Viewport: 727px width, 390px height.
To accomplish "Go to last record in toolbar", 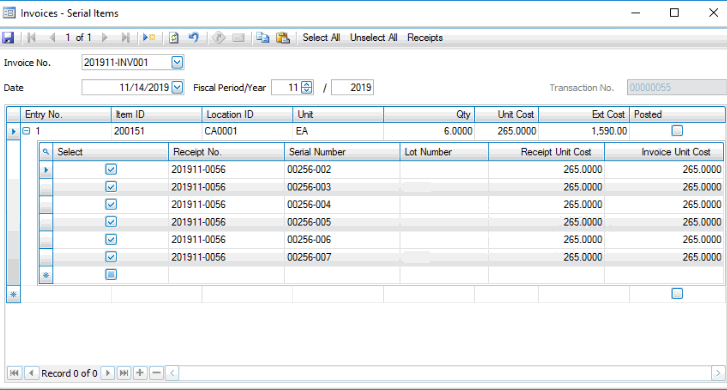I will tap(125, 38).
